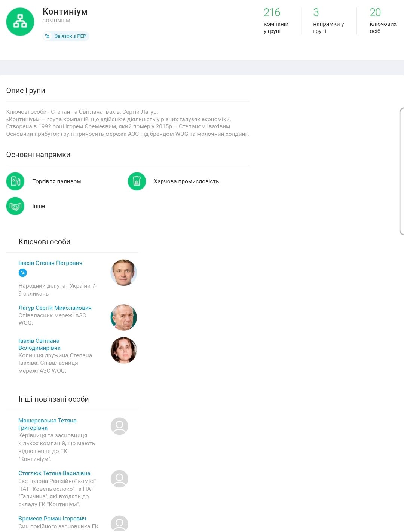Click the chef hat Харчова промисловість icon
Screen dimensions: 404x532
pos(137,181)
